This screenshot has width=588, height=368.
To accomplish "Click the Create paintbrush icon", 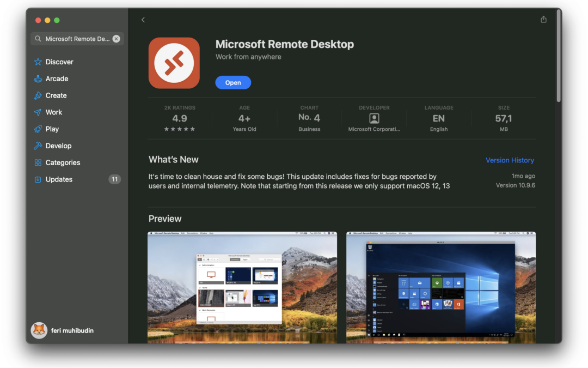I will point(38,95).
